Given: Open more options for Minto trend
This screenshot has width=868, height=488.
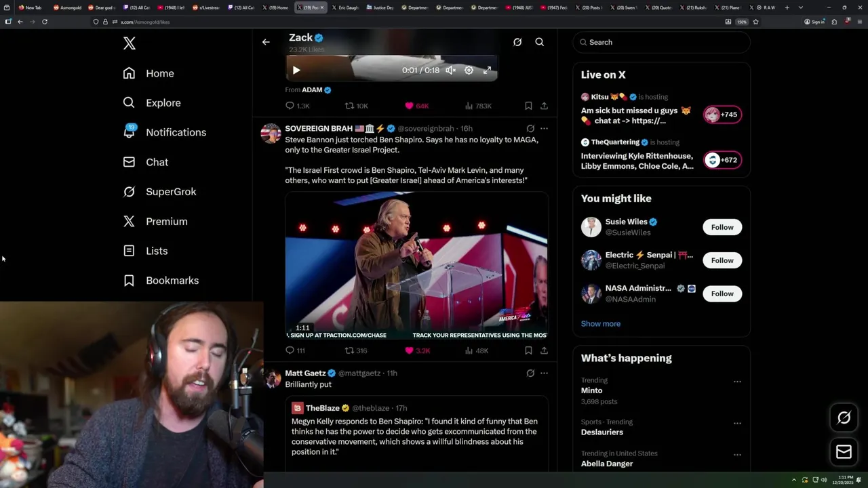Looking at the screenshot, I should pos(737,382).
